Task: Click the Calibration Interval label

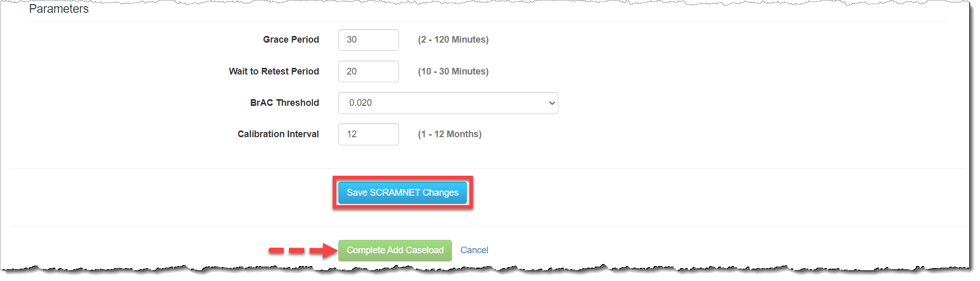Action: 278,134
